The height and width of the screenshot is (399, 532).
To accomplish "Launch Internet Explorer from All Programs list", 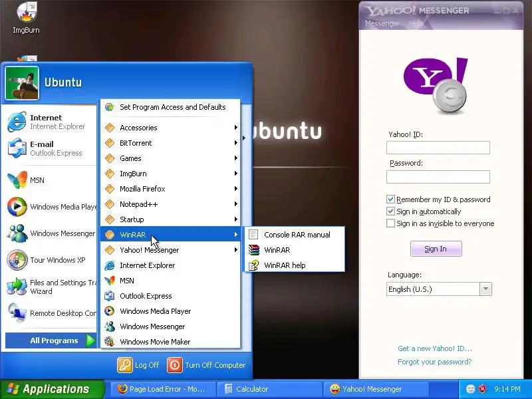I will [170, 265].
